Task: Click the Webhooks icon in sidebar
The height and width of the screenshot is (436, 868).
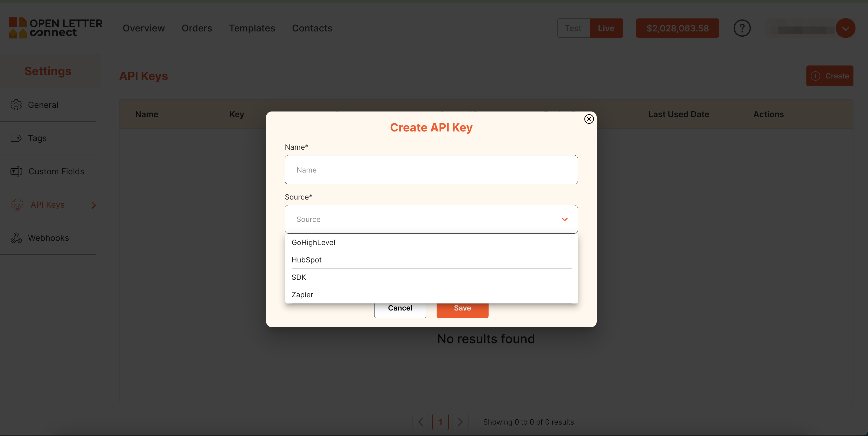Action: pyautogui.click(x=16, y=238)
